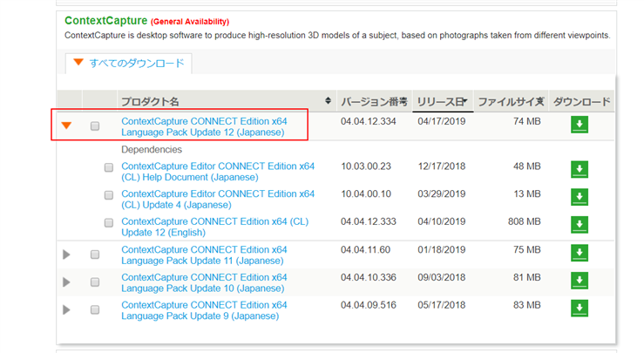Tick checkbox for Update 12 (English)
Image resolution: width=644 pixels, height=353 pixels.
coord(109,222)
